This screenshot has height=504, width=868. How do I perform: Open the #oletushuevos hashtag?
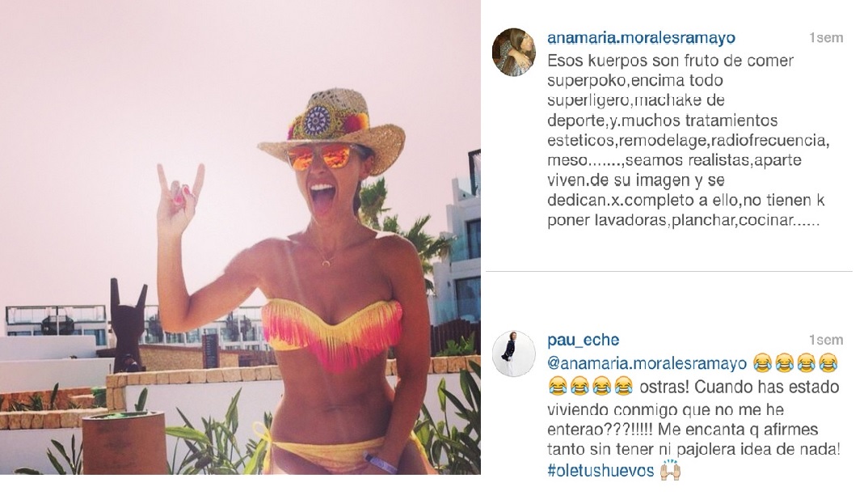coord(600,470)
